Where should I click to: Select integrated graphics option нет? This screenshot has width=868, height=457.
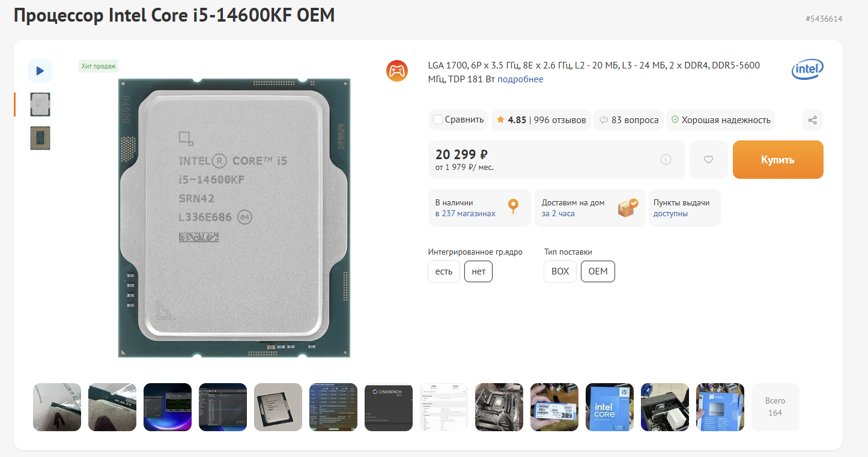click(x=478, y=271)
